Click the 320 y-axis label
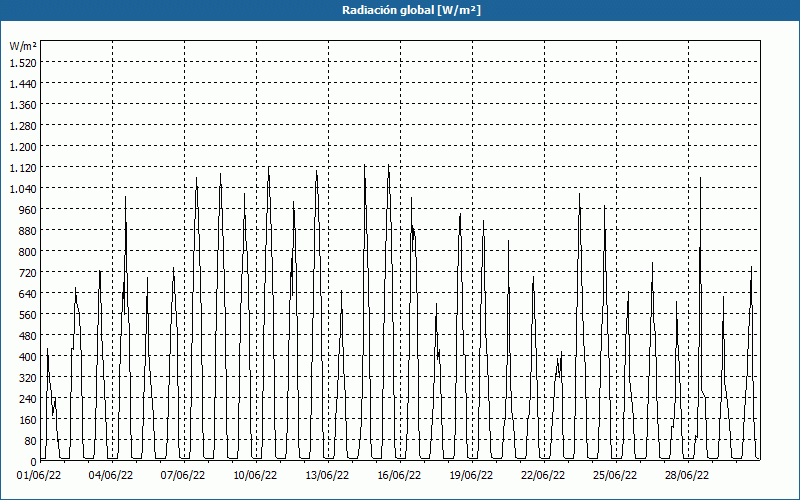Viewport: 800px width, 500px height. click(x=29, y=378)
